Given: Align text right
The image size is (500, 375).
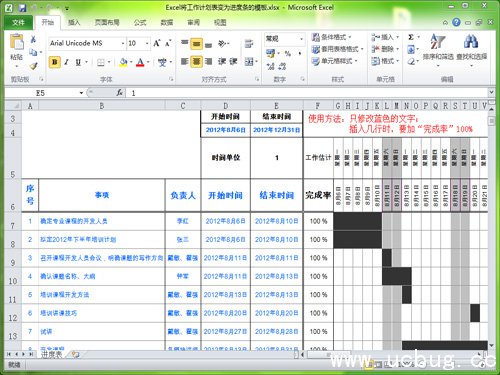Looking at the screenshot, I should pos(208,62).
